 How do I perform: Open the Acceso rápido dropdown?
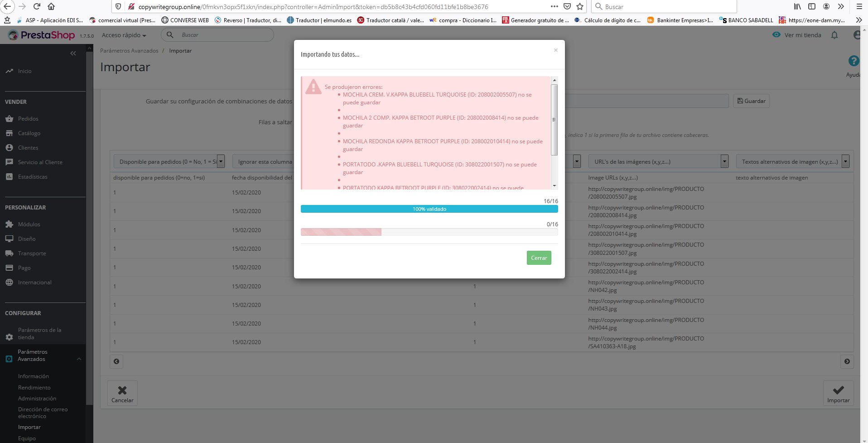[x=124, y=35]
